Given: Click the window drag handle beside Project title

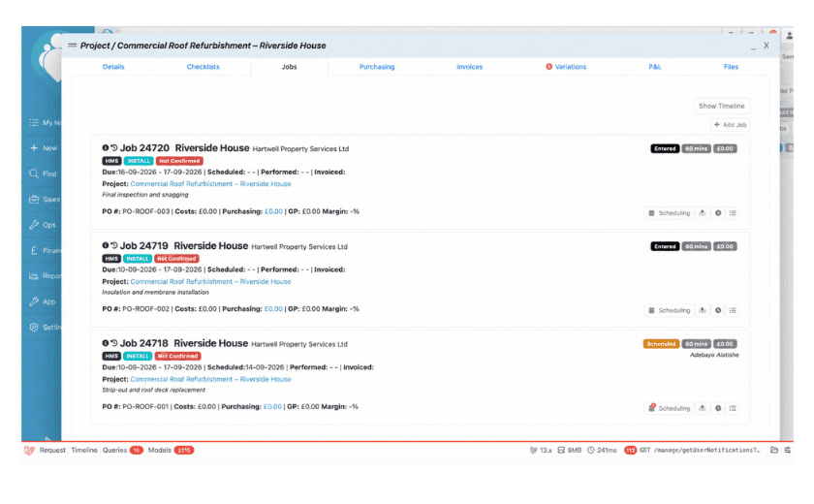Looking at the screenshot, I should [x=72, y=46].
